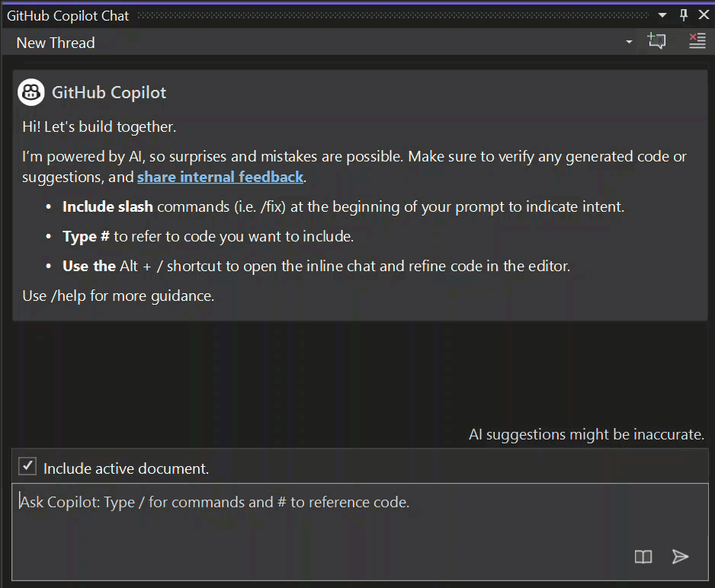Send the message with arrow icon
Screen dimensions: 715x588
(680, 557)
